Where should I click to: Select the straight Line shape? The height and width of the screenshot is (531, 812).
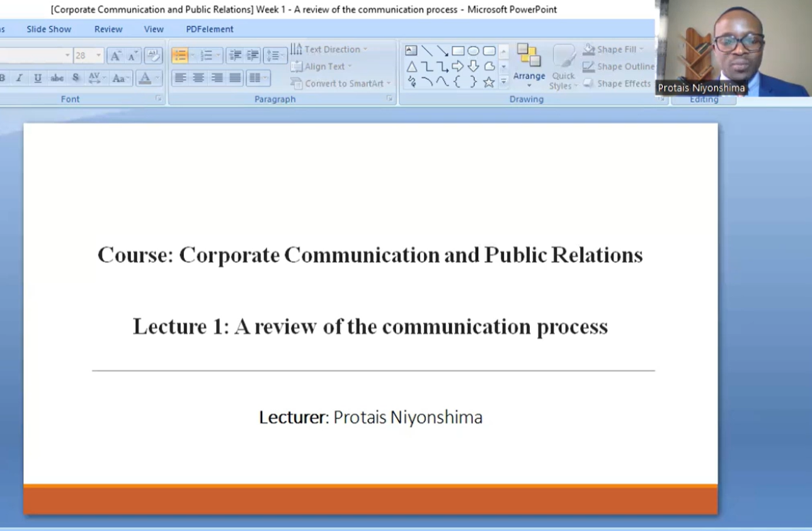point(426,50)
